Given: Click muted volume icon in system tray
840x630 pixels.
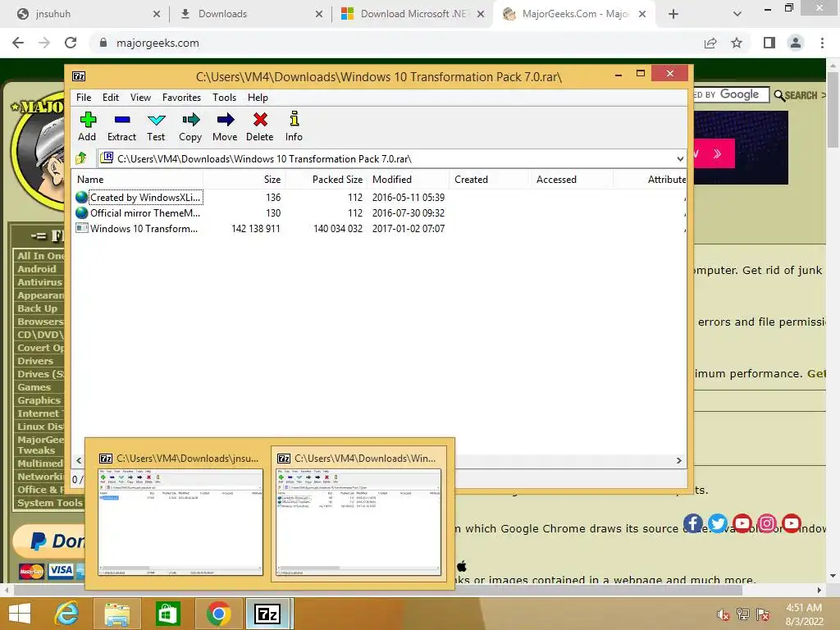Looking at the screenshot, I should [x=723, y=614].
